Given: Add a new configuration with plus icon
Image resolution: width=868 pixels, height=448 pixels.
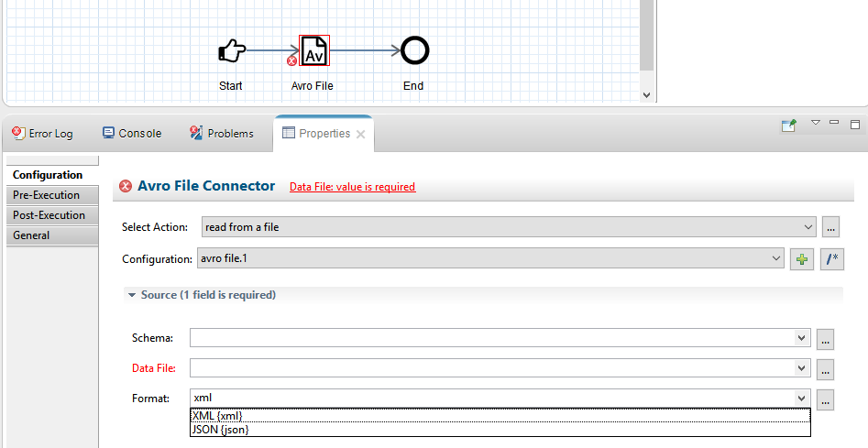Looking at the screenshot, I should (x=802, y=259).
